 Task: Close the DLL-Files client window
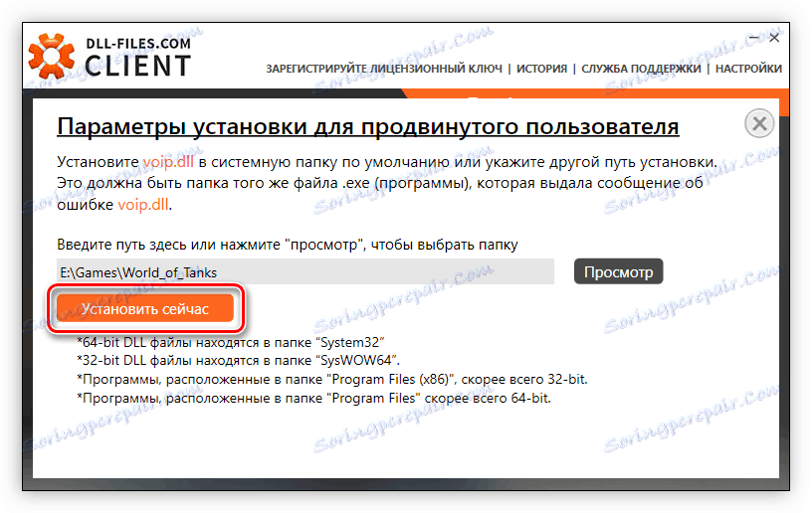(x=774, y=38)
